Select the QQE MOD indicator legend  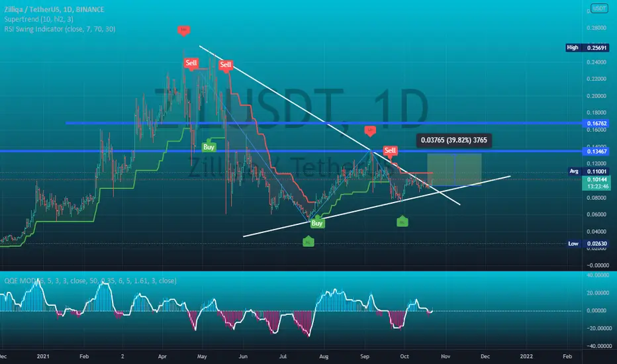click(x=90, y=281)
